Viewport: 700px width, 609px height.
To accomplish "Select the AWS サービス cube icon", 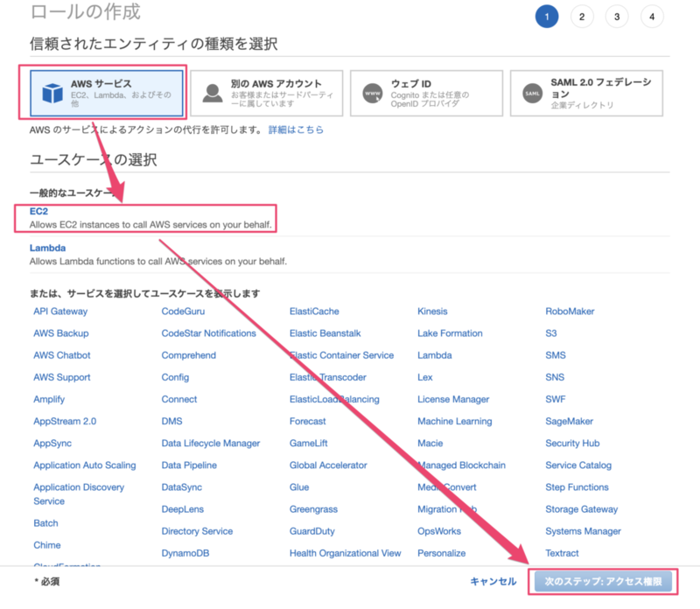I will click(x=52, y=94).
